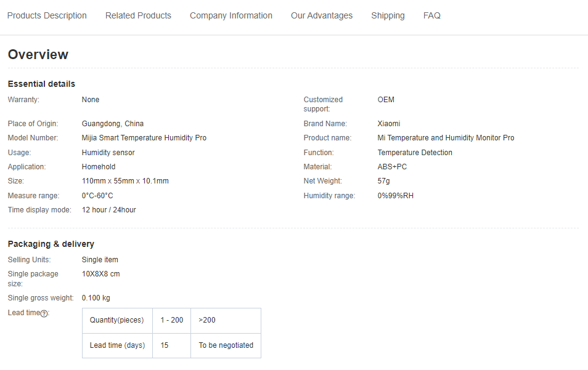Jump to the Shipping tab
The image size is (588, 370).
tap(388, 16)
